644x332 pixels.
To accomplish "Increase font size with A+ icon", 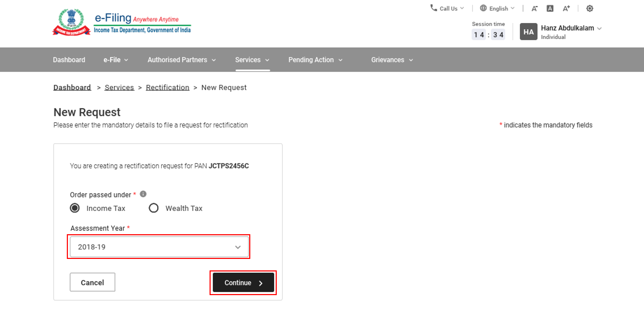I will point(566,8).
